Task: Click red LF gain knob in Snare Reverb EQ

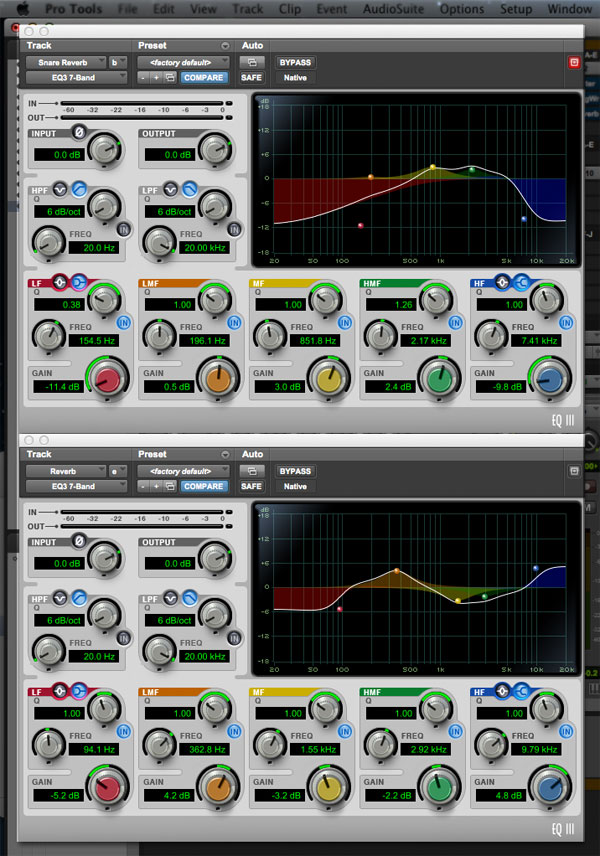Action: click(x=108, y=379)
